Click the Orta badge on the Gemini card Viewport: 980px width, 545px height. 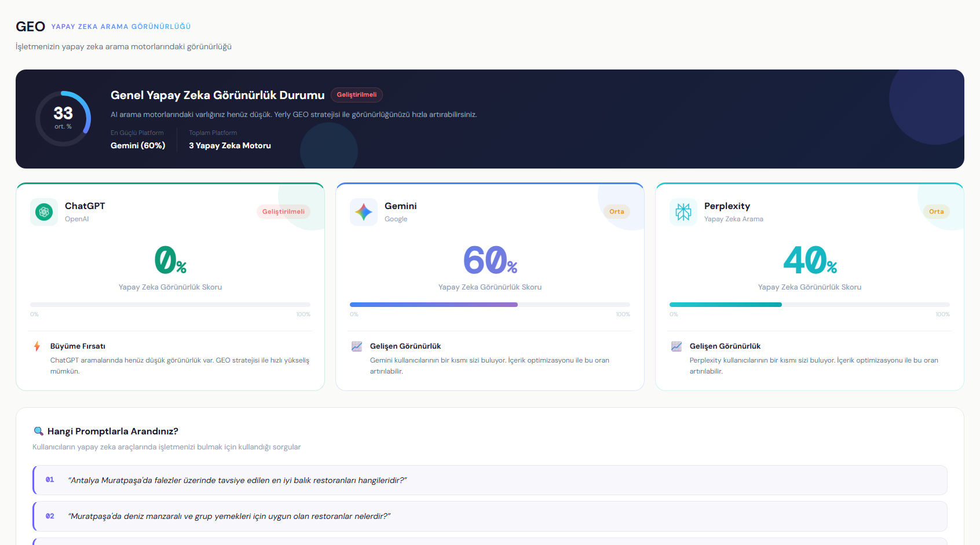coord(617,212)
